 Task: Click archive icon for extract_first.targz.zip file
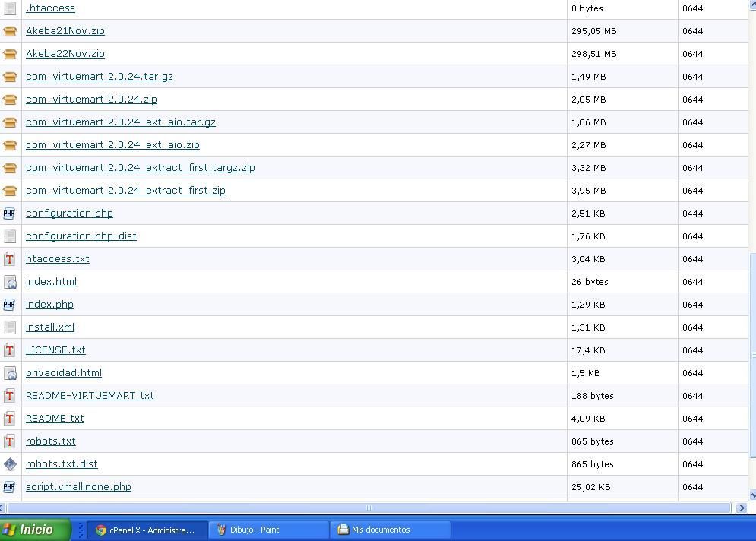click(x=10, y=168)
